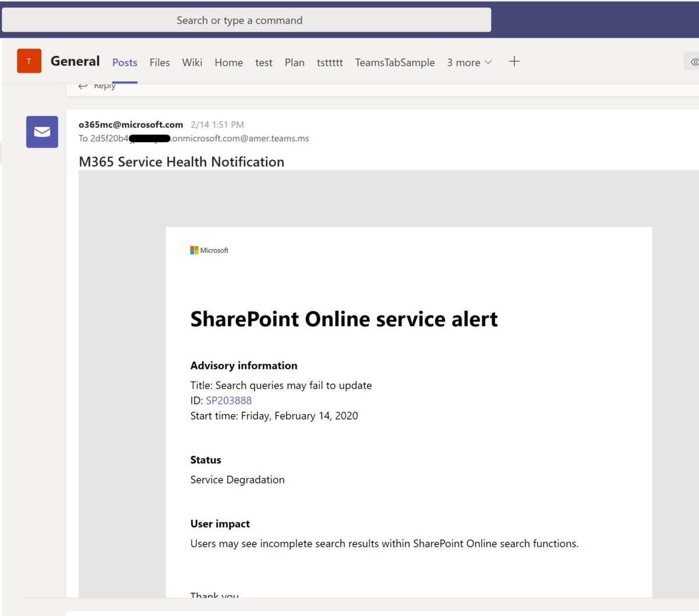This screenshot has height=616, width=699.
Task: Add a new tab with the plus icon
Action: [514, 62]
